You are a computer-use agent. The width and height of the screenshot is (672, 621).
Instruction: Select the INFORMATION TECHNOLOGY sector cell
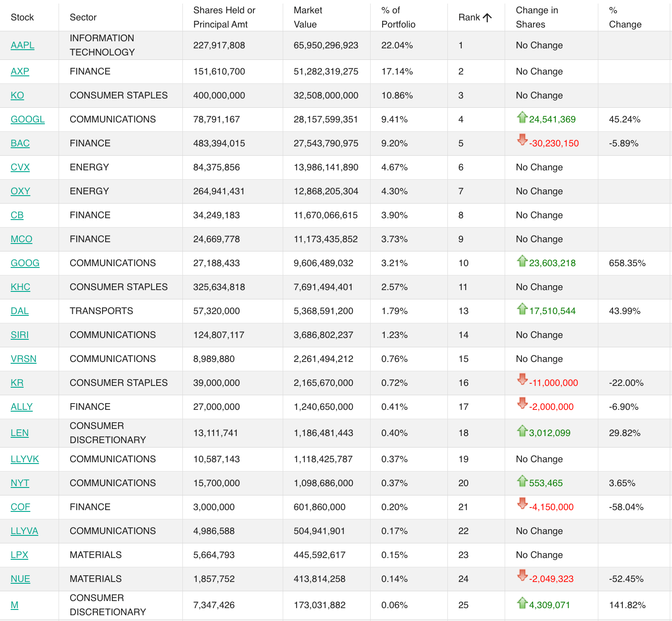tap(102, 45)
